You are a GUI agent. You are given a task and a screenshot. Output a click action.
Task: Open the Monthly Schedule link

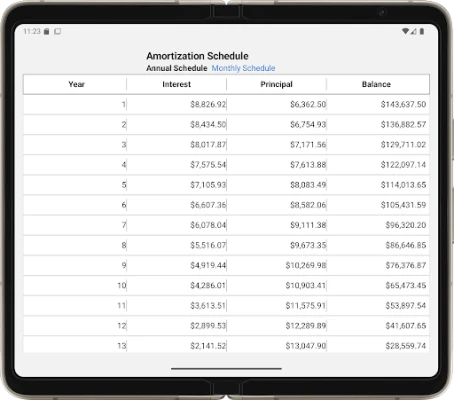coord(243,68)
